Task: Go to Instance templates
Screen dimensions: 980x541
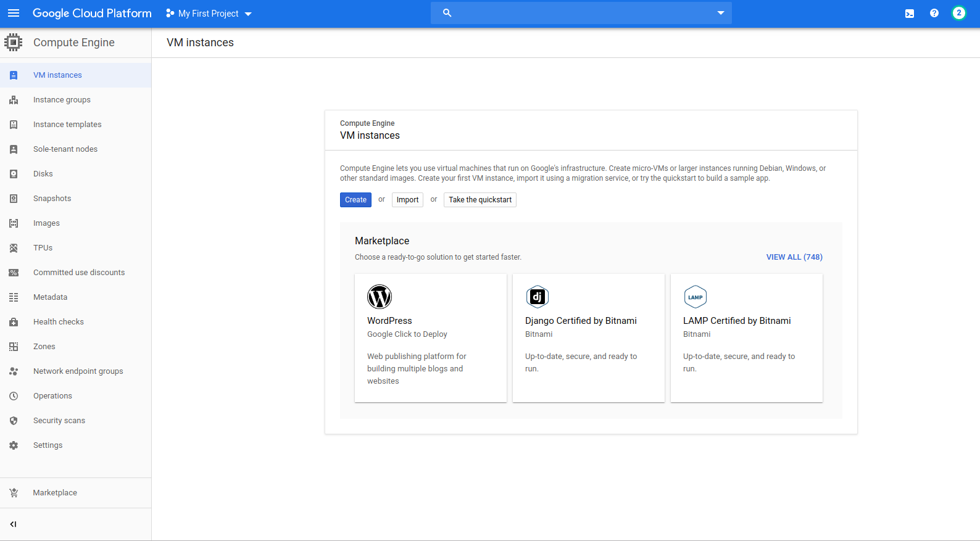Action: pyautogui.click(x=75, y=125)
